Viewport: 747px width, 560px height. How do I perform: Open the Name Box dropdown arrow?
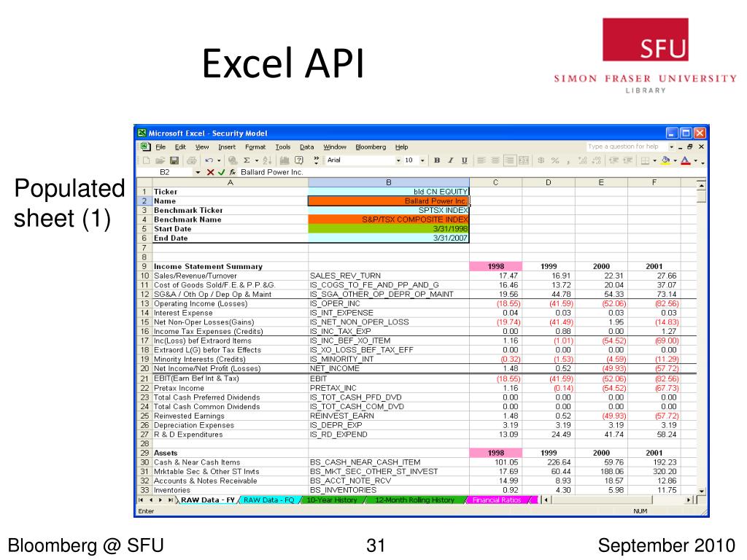[198, 172]
